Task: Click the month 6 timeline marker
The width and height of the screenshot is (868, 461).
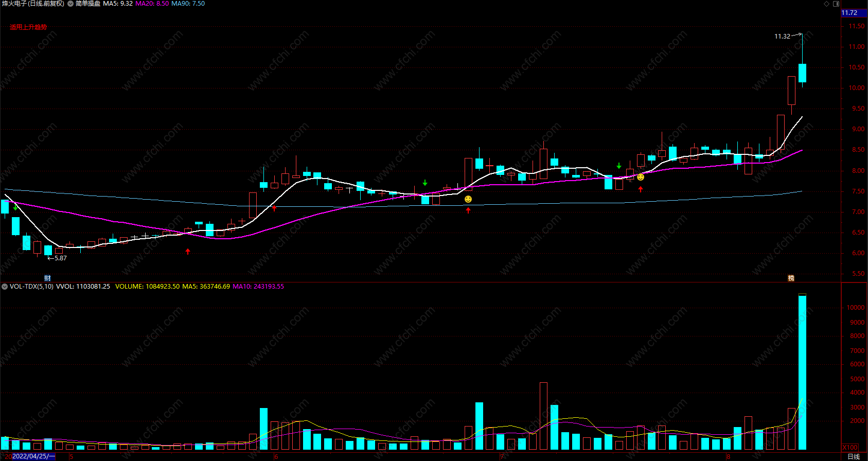Action: (276, 456)
